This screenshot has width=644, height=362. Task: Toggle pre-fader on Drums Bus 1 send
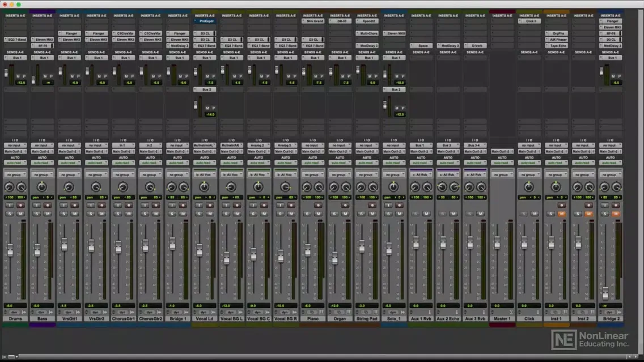[x=24, y=76]
